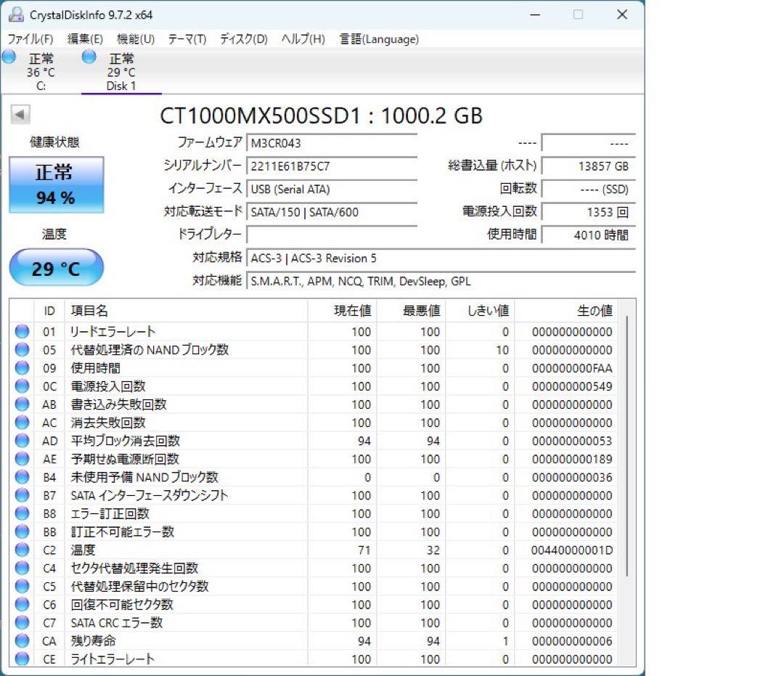
Task: Click the C: drive status light above the tab
Action: click(x=10, y=58)
